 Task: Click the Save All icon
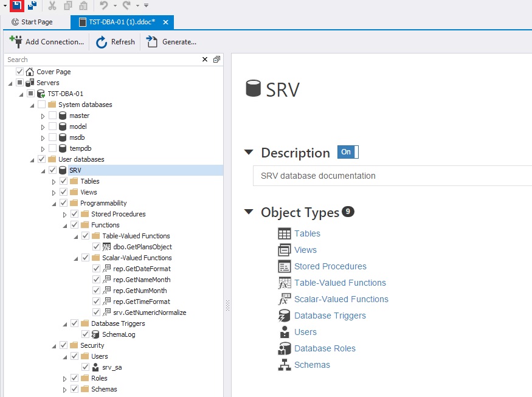[x=32, y=5]
